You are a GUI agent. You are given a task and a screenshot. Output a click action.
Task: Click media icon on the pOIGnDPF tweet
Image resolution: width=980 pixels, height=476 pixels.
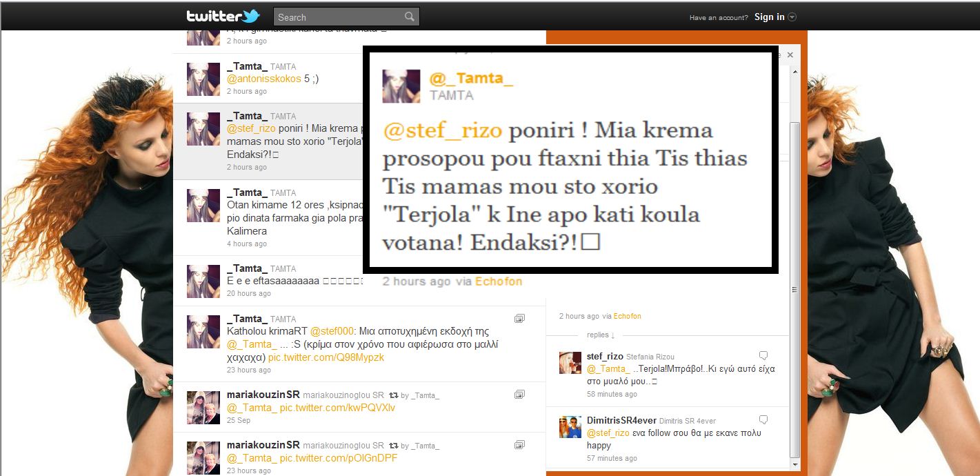pos(519,444)
